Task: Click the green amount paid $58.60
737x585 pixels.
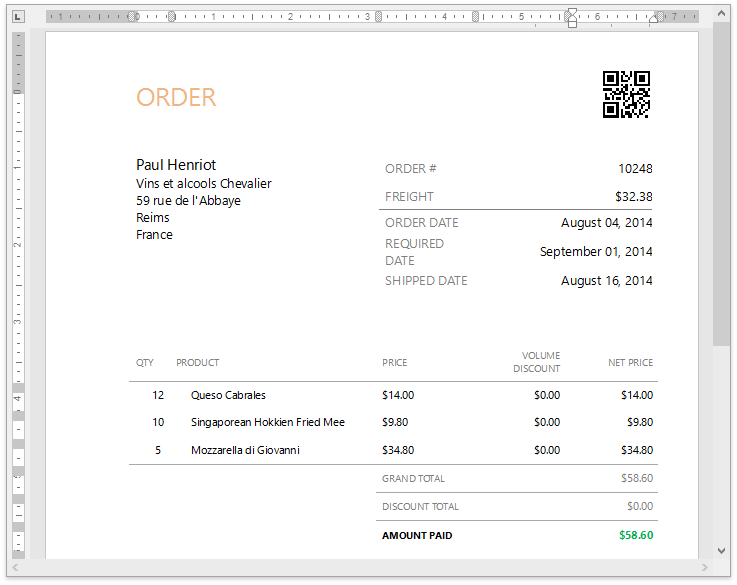Action: 635,535
